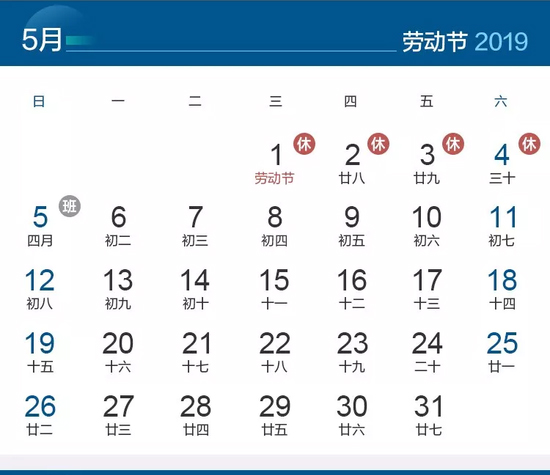The image size is (550, 475).
Task: Click the 日 weekday column header
Action: point(39,101)
